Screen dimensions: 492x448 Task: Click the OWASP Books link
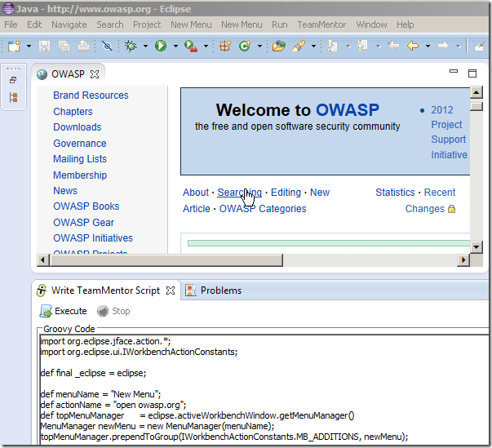coord(86,206)
